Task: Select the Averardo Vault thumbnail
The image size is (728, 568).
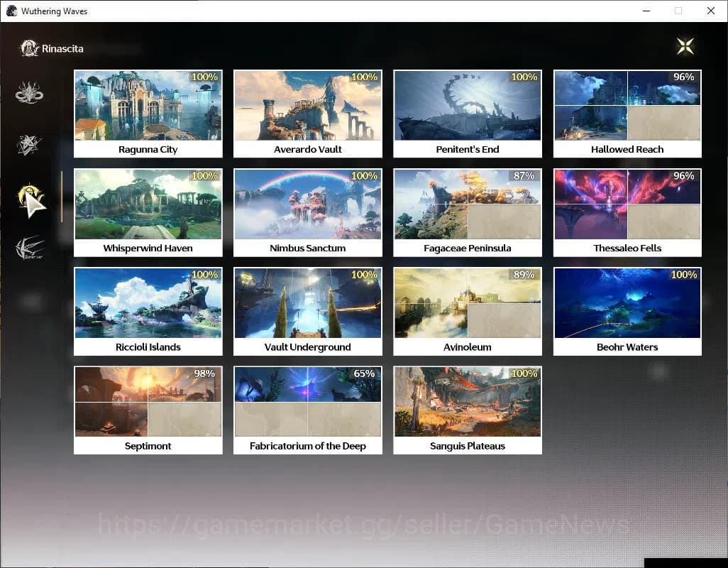Action: point(307,106)
